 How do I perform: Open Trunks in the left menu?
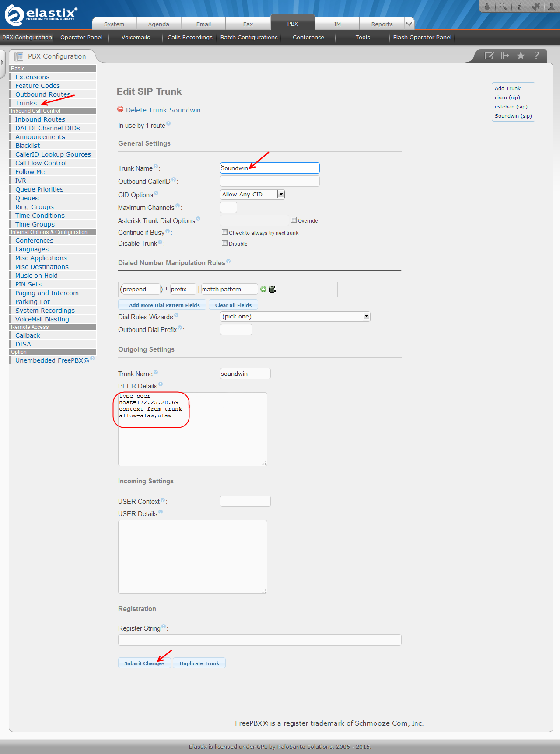[x=26, y=103]
